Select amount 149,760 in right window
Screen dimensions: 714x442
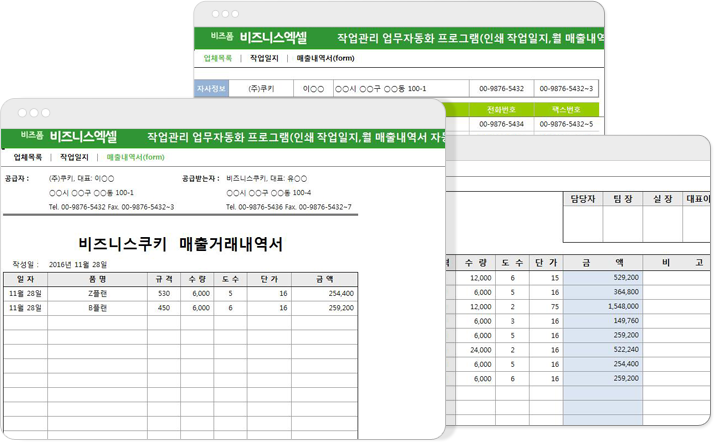[603, 321]
